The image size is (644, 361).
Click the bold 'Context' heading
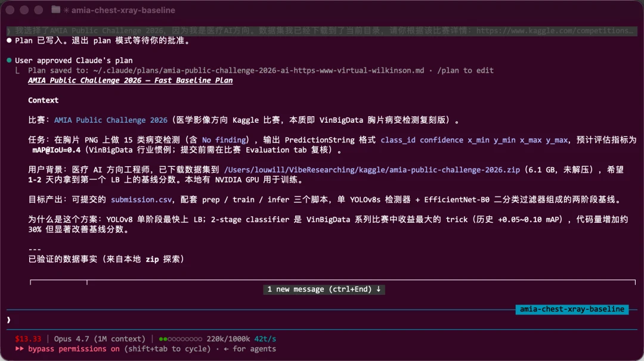[x=43, y=101]
